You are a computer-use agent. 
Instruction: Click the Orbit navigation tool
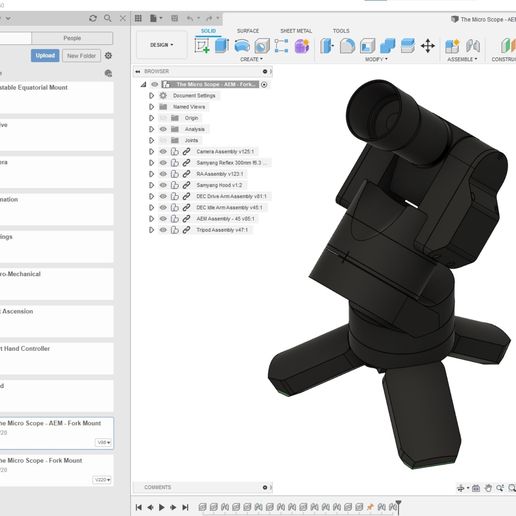[x=461, y=488]
